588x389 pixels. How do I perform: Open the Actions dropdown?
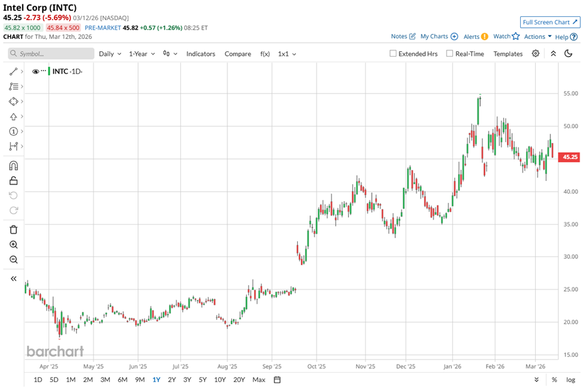coord(538,36)
